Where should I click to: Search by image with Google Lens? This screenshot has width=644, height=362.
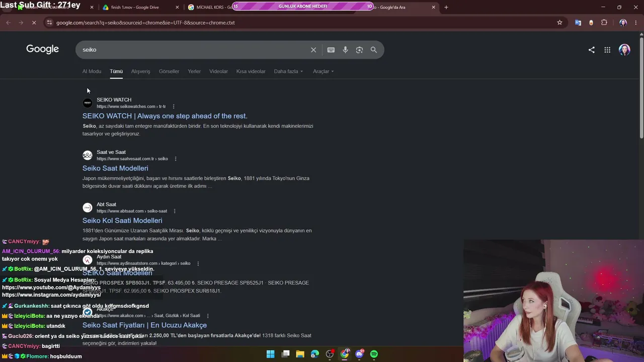[x=359, y=50]
